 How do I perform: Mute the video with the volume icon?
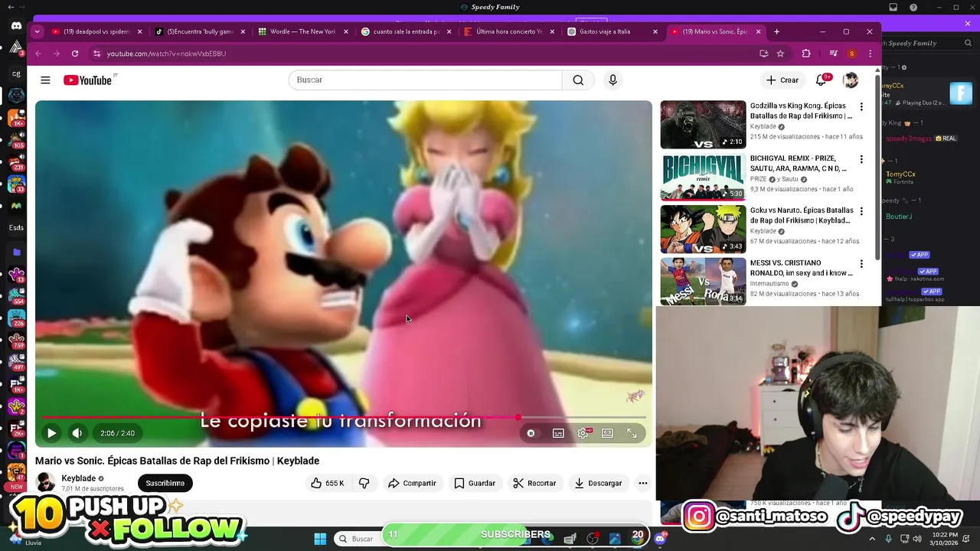(x=77, y=433)
